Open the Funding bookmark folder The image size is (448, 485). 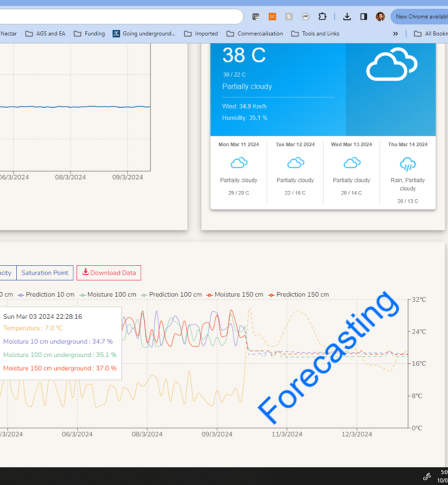(x=89, y=34)
